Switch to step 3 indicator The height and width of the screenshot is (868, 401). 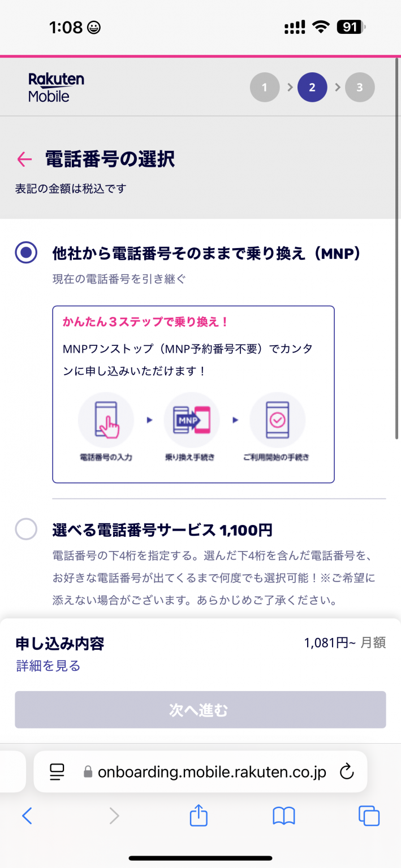coord(360,87)
